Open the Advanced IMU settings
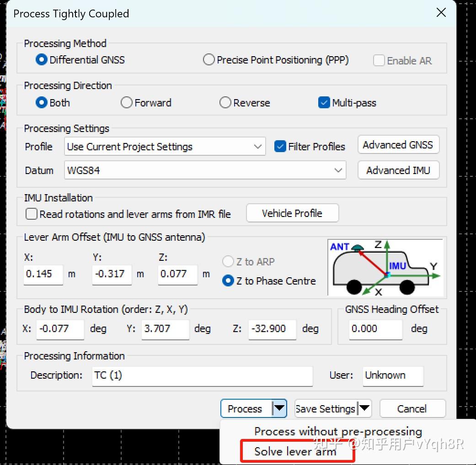The image size is (476, 465). click(398, 170)
